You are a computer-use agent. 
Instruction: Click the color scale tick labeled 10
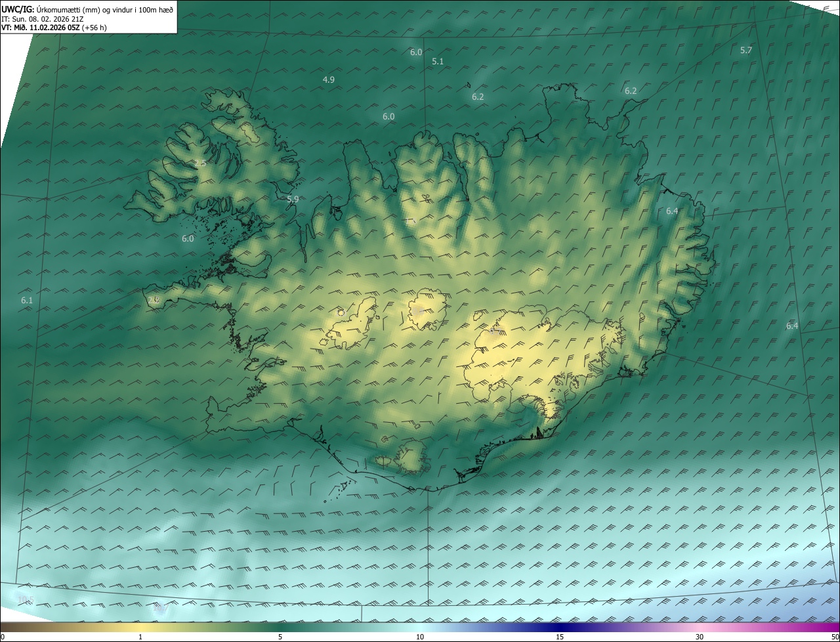(420, 637)
